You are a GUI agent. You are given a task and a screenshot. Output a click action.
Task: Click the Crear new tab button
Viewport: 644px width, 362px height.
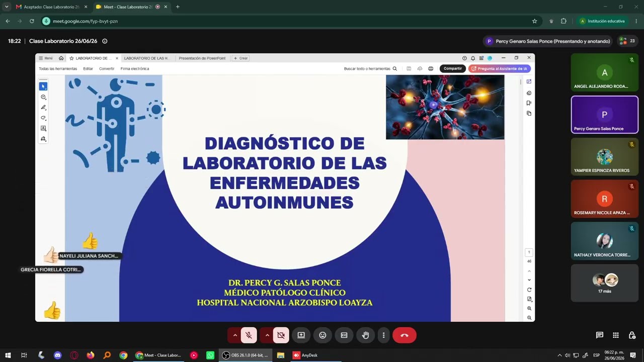coord(240,58)
